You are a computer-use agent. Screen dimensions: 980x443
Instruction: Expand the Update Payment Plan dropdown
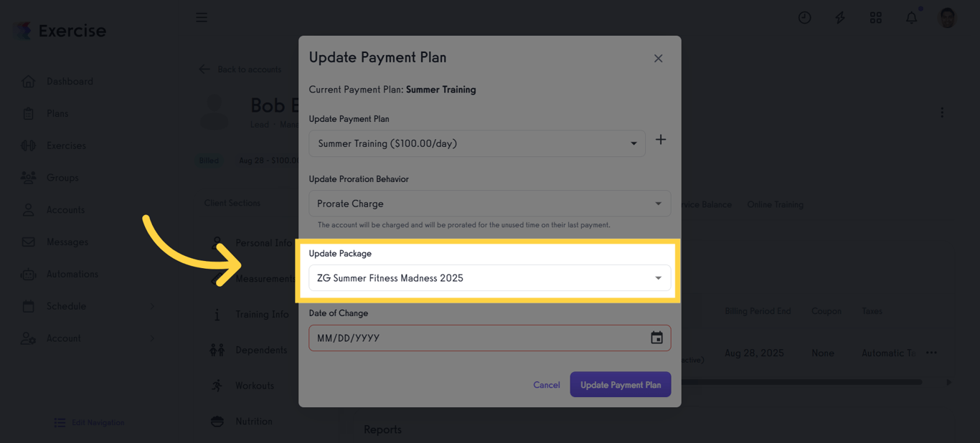point(476,143)
